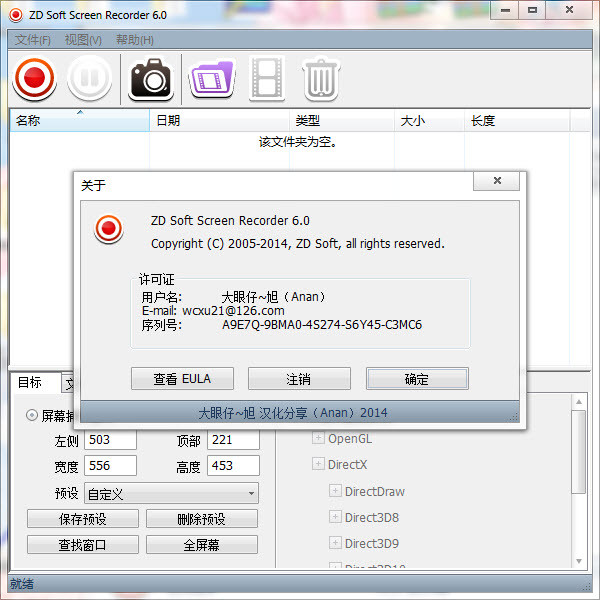600x600 pixels.
Task: Click the 左侧 input field with 503
Action: click(110, 440)
